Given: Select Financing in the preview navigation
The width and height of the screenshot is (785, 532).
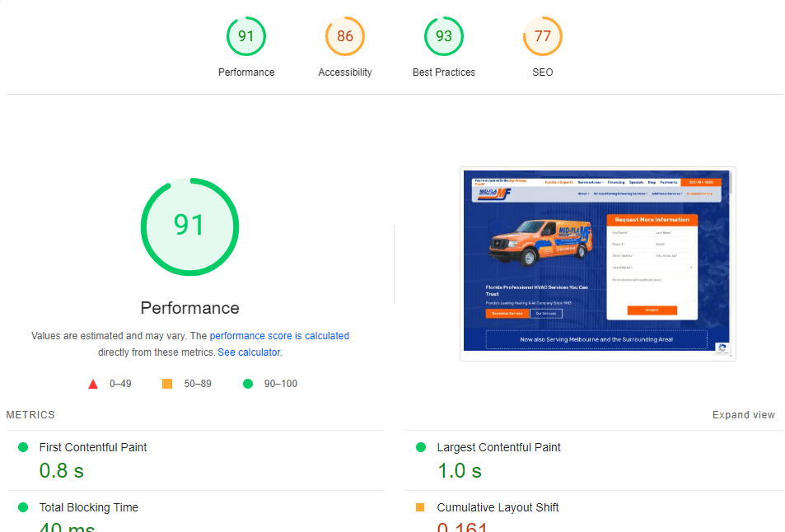Looking at the screenshot, I should [x=616, y=183].
